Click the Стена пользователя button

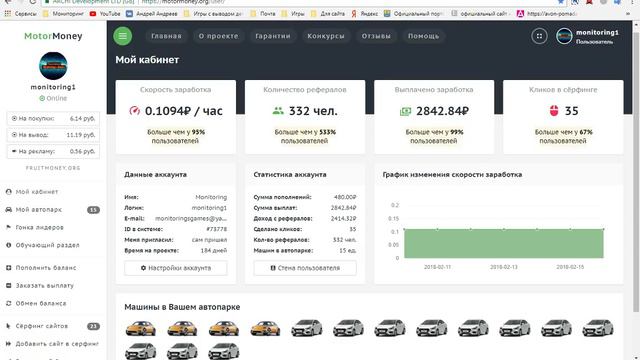pyautogui.click(x=305, y=268)
